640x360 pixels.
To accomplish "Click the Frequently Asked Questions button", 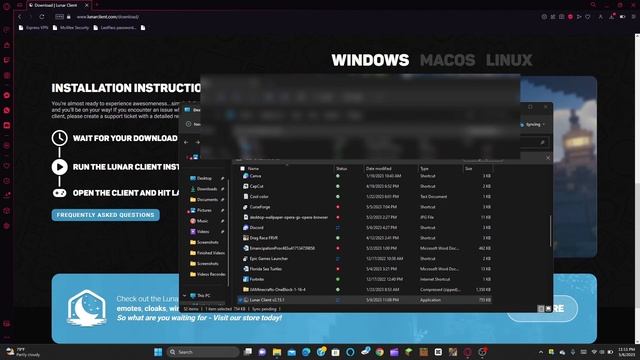I will (105, 215).
